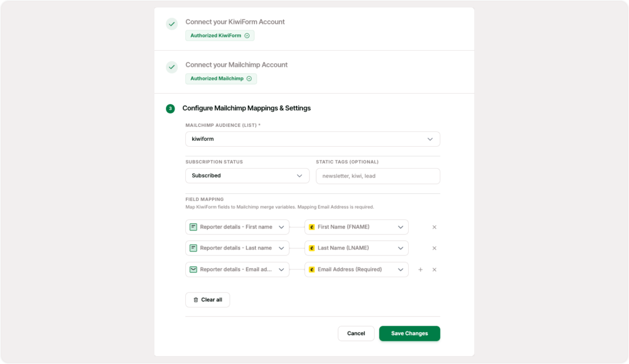Open the Reporter details - First name dropdown
629x364 pixels.
pyautogui.click(x=237, y=227)
